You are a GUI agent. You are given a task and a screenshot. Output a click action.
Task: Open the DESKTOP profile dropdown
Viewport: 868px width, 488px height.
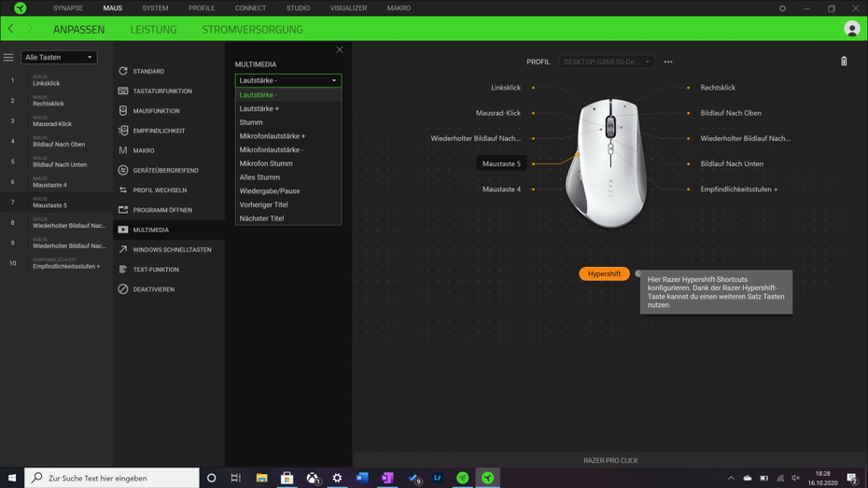point(607,62)
